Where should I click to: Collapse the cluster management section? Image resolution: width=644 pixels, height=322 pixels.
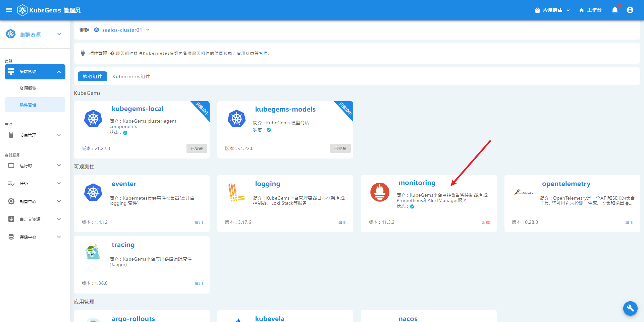[59, 72]
